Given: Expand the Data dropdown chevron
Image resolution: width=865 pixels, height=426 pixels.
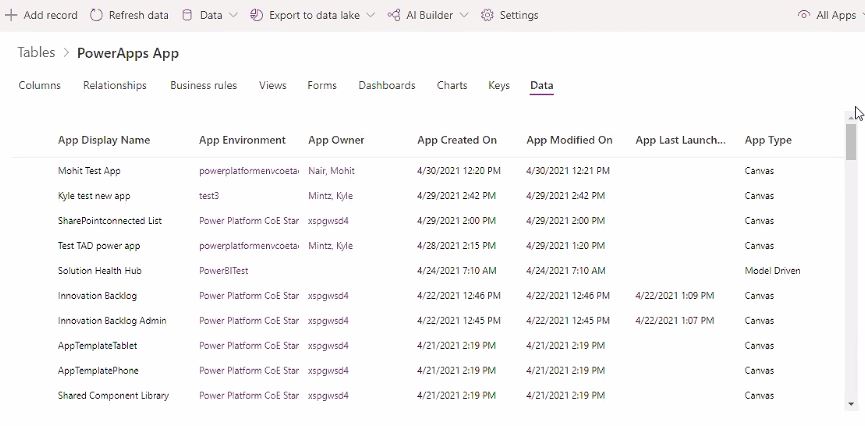Looking at the screenshot, I should point(233,15).
